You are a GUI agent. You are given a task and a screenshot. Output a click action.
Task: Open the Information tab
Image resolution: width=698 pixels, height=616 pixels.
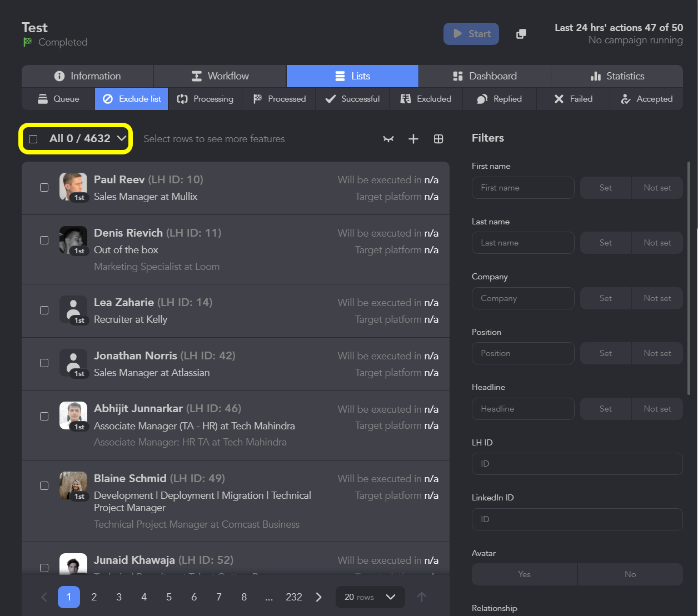tap(88, 76)
